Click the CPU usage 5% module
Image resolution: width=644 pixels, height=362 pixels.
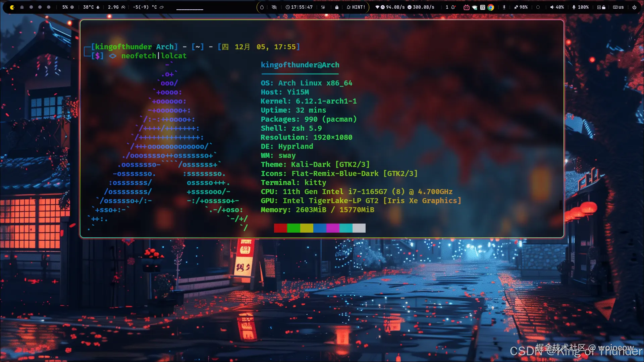68,7
